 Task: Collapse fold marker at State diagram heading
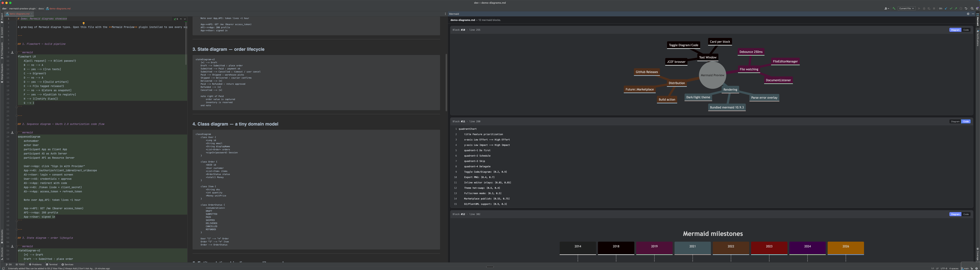coord(17,238)
